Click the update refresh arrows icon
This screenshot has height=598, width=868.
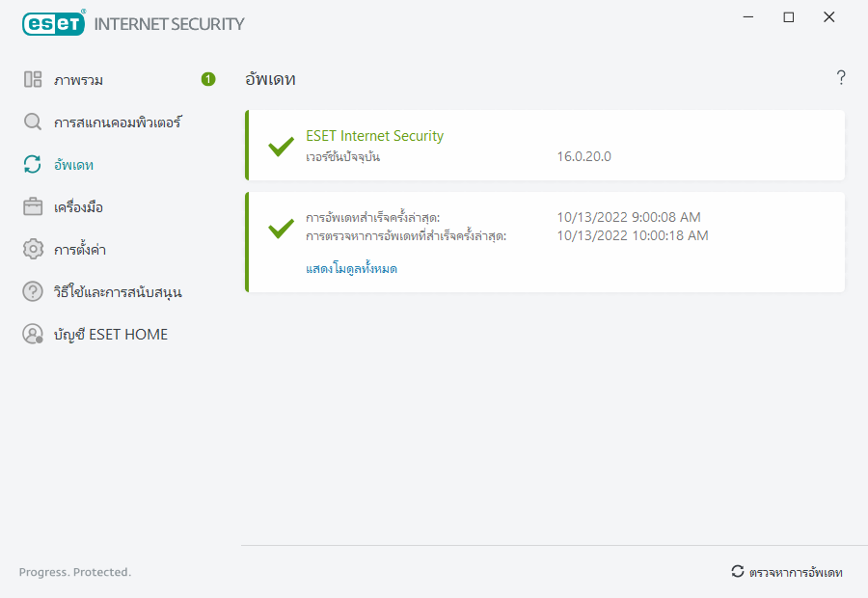33,165
